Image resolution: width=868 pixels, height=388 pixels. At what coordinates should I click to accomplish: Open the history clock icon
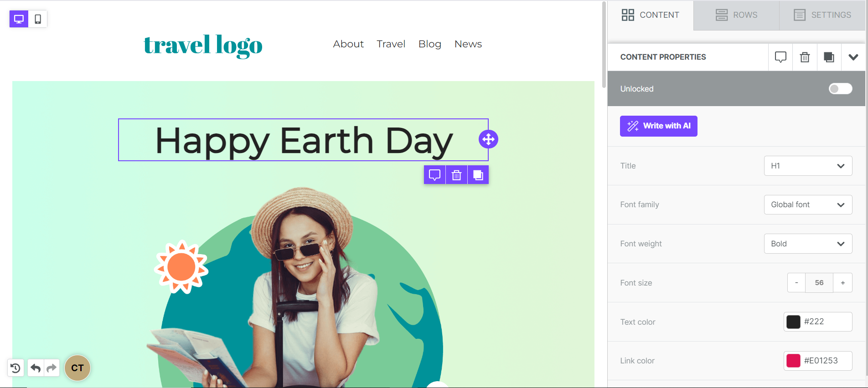(15, 368)
